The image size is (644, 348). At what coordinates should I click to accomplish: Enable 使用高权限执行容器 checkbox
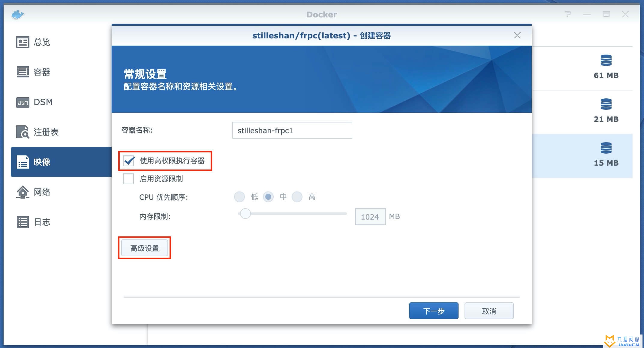tap(128, 161)
